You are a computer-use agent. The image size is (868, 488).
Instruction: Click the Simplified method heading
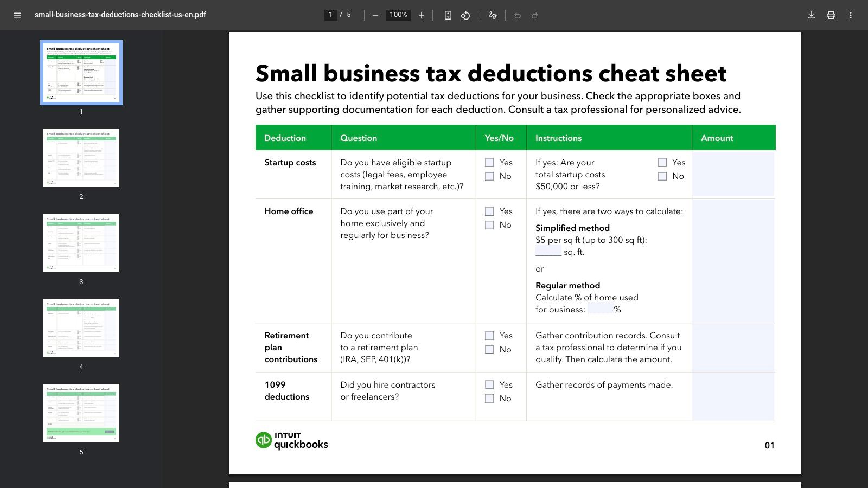click(572, 228)
